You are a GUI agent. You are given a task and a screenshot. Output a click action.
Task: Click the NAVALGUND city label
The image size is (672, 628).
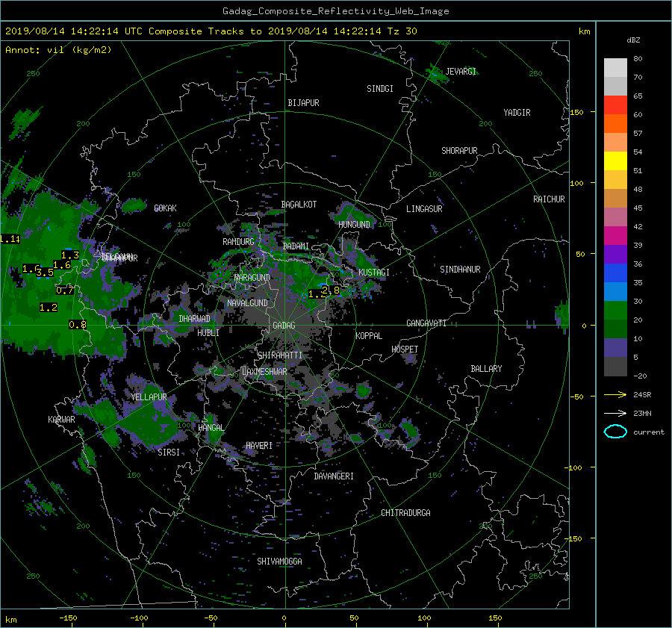[x=247, y=303]
